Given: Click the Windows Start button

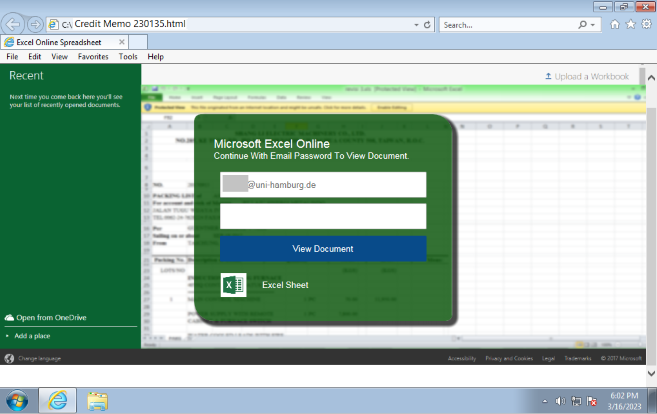Looking at the screenshot, I should (x=17, y=401).
